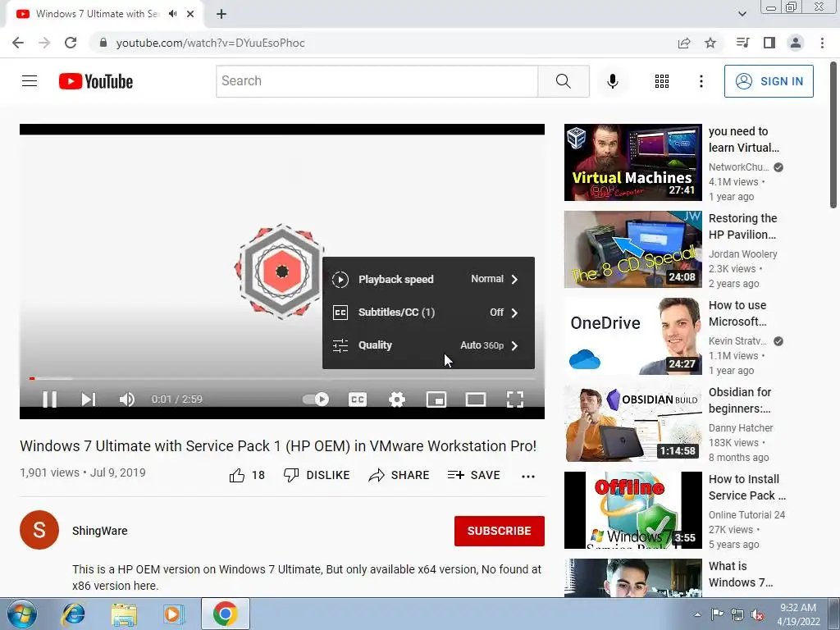840x630 pixels.
Task: Click SHARE below the video
Action: [x=399, y=475]
